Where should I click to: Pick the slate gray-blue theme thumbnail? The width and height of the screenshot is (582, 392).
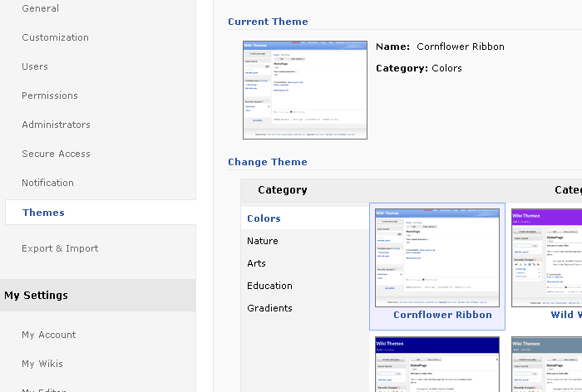pyautogui.click(x=547, y=365)
